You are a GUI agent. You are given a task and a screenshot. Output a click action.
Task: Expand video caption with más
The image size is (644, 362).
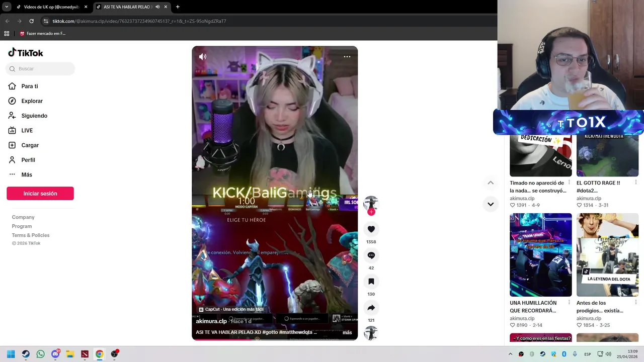pyautogui.click(x=347, y=332)
